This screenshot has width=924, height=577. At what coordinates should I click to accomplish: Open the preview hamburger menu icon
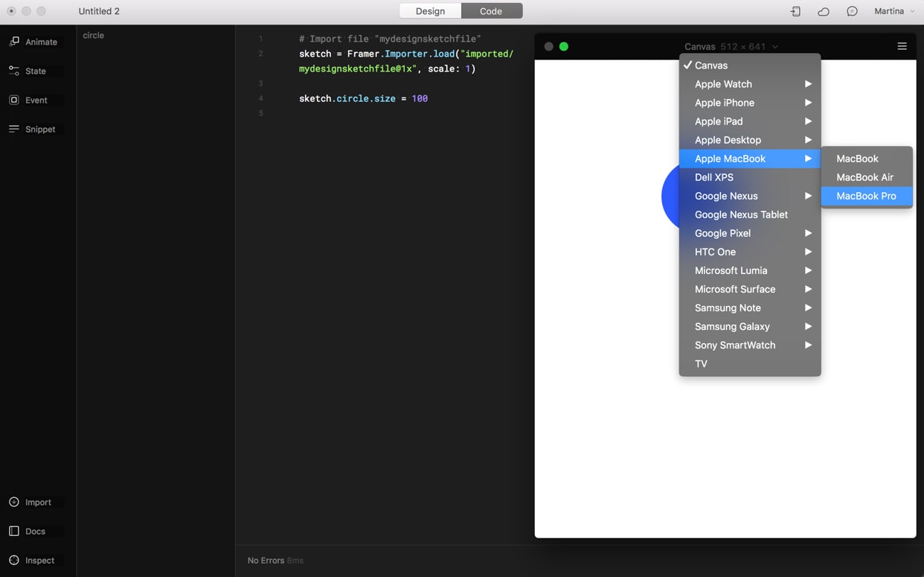pyautogui.click(x=902, y=46)
